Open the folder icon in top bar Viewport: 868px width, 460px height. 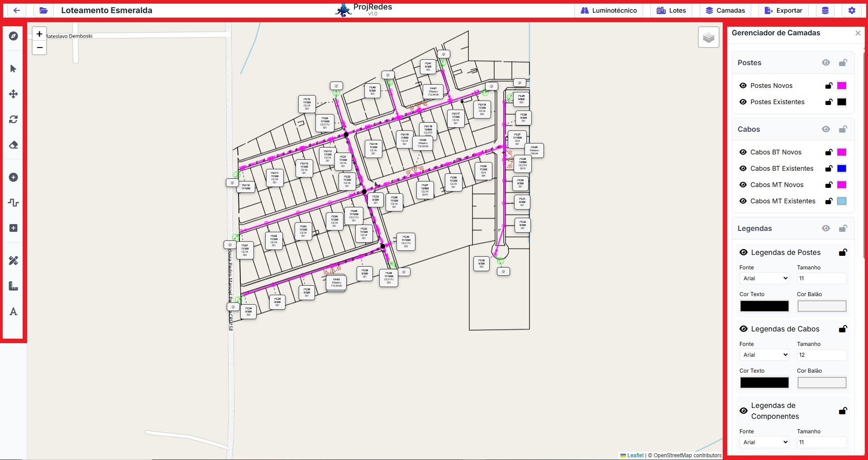click(43, 10)
